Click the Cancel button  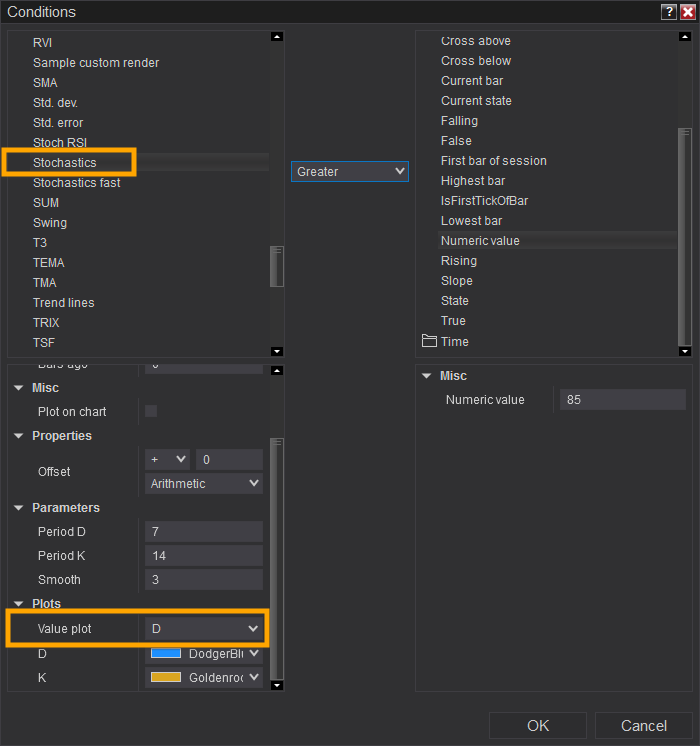click(644, 726)
